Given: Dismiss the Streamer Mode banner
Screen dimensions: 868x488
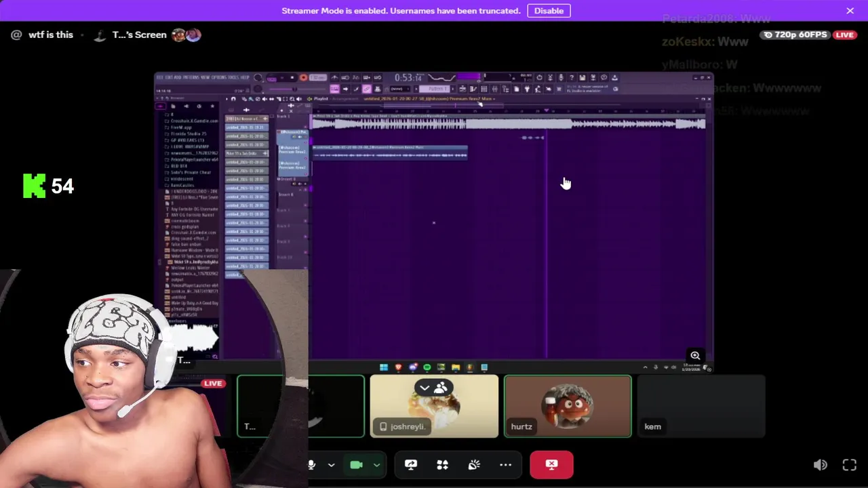Looking at the screenshot, I should (x=850, y=10).
